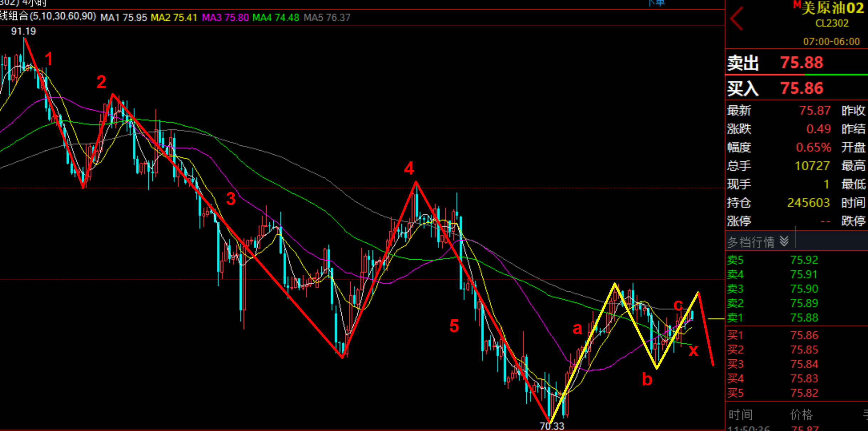Select the 最新 latest price 75.87

coord(815,110)
